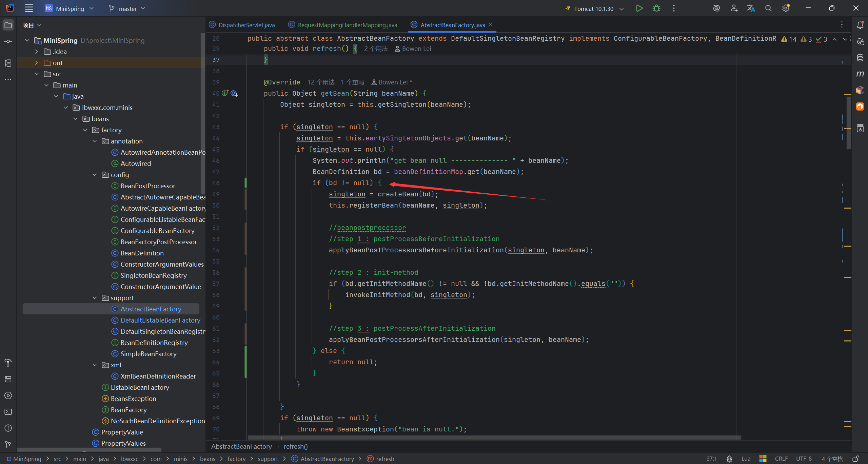Open the master branch dropdown

[127, 8]
